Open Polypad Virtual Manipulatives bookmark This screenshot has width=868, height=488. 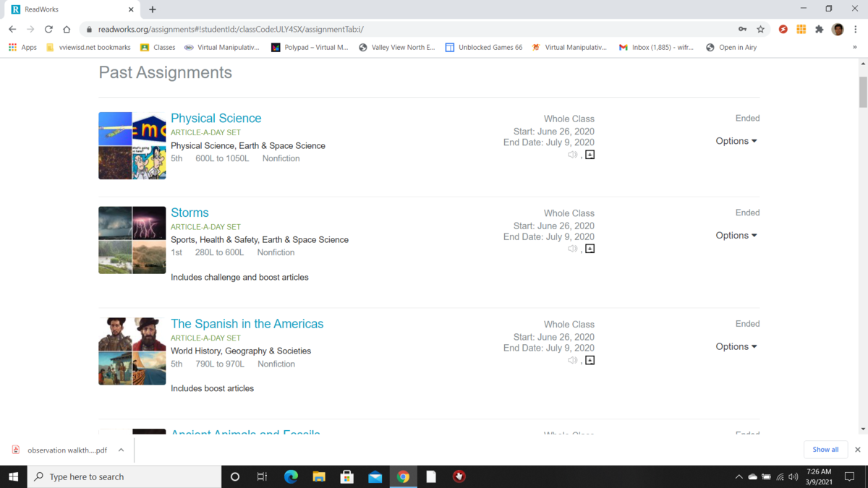pos(309,48)
